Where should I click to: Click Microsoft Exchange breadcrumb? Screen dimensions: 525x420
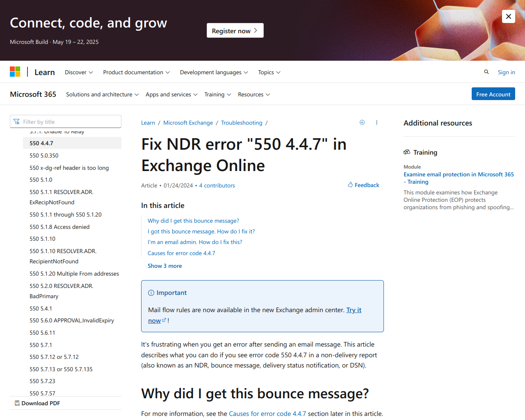[x=188, y=123]
